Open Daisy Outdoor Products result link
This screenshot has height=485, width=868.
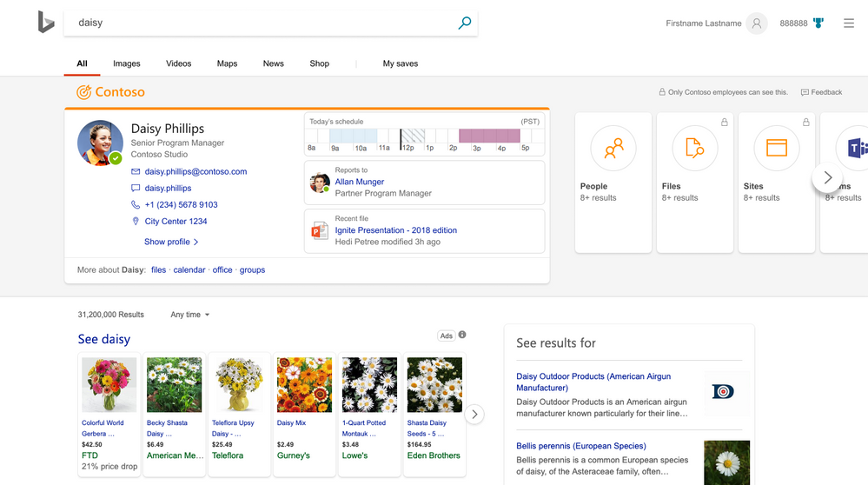[x=593, y=382]
